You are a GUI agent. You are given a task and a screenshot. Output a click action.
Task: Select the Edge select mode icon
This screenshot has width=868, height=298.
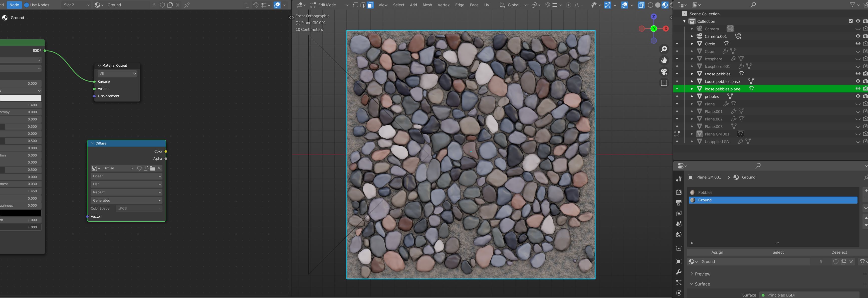click(360, 5)
